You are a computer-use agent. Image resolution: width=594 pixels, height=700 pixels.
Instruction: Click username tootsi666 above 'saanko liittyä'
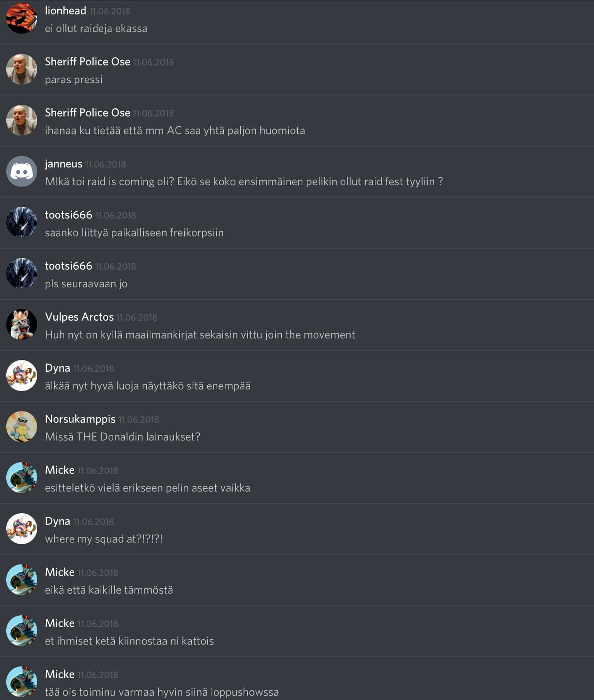(68, 215)
